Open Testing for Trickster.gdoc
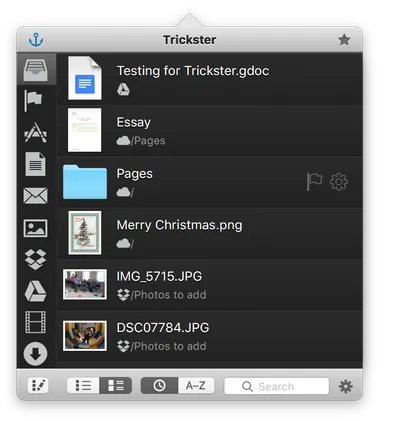This screenshot has height=421, width=404. 210,79
